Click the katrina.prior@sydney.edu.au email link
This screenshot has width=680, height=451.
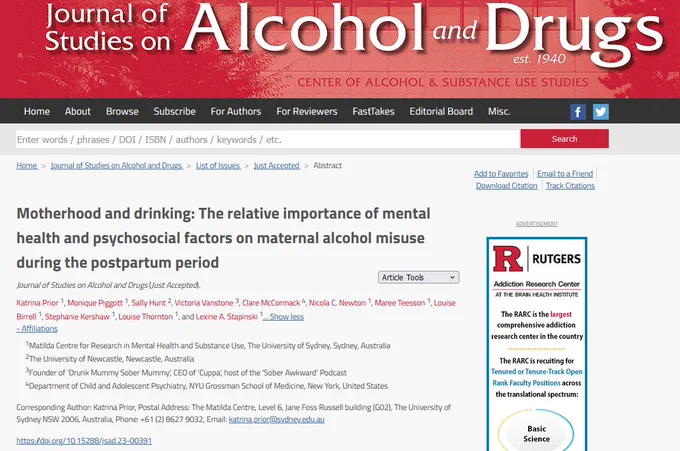277,419
